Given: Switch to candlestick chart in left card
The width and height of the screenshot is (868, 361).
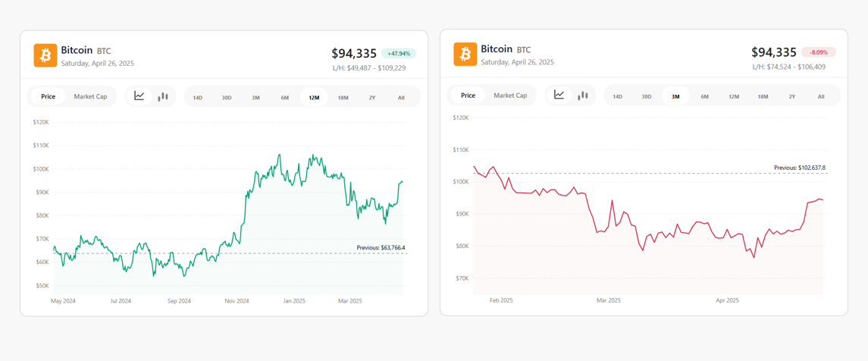Looking at the screenshot, I should tap(163, 96).
